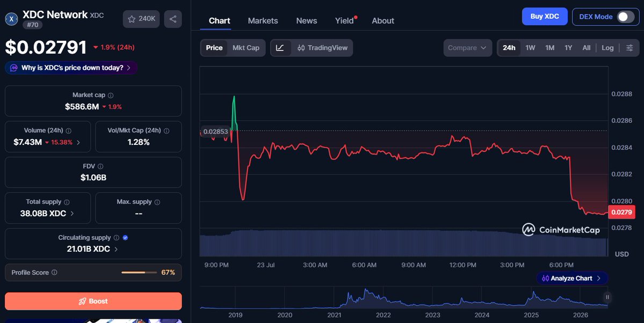This screenshot has height=323, width=644.
Task: Click the $586.6M market cap value
Action: tap(82, 107)
